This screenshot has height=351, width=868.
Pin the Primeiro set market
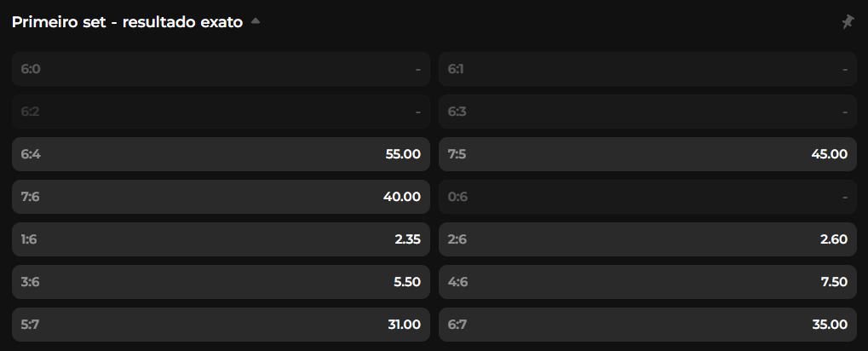pos(848,23)
